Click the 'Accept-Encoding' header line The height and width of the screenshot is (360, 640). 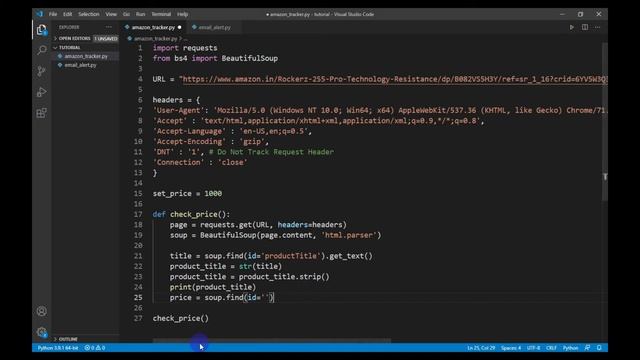211,142
